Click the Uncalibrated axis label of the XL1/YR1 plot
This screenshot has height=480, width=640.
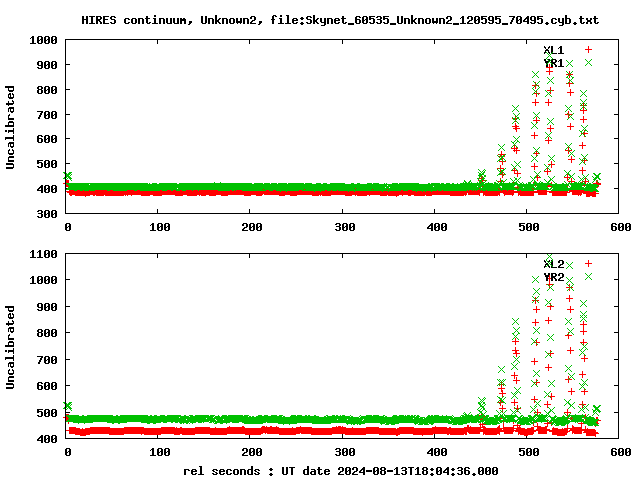tap(10, 127)
